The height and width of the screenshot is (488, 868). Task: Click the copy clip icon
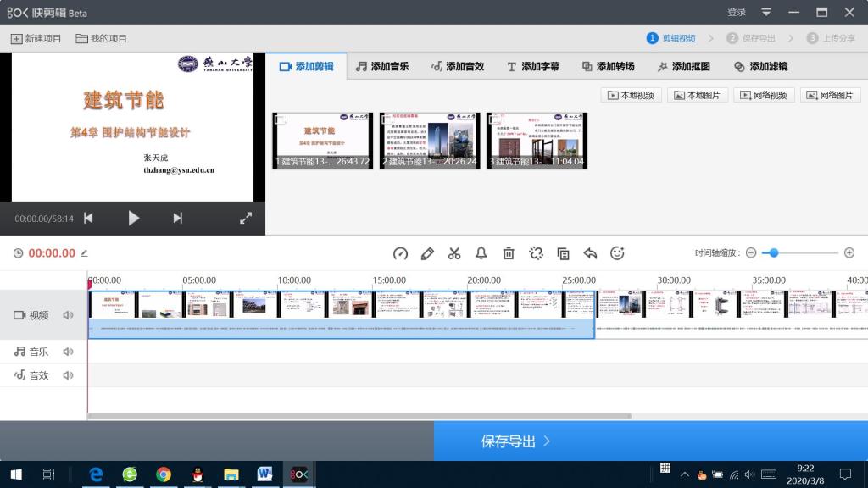(x=563, y=253)
